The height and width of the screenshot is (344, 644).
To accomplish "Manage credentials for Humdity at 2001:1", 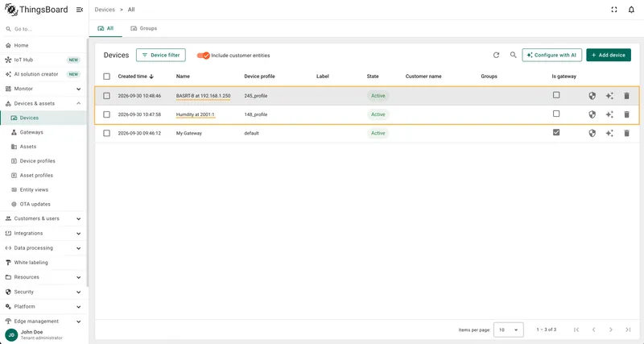I will pyautogui.click(x=592, y=114).
